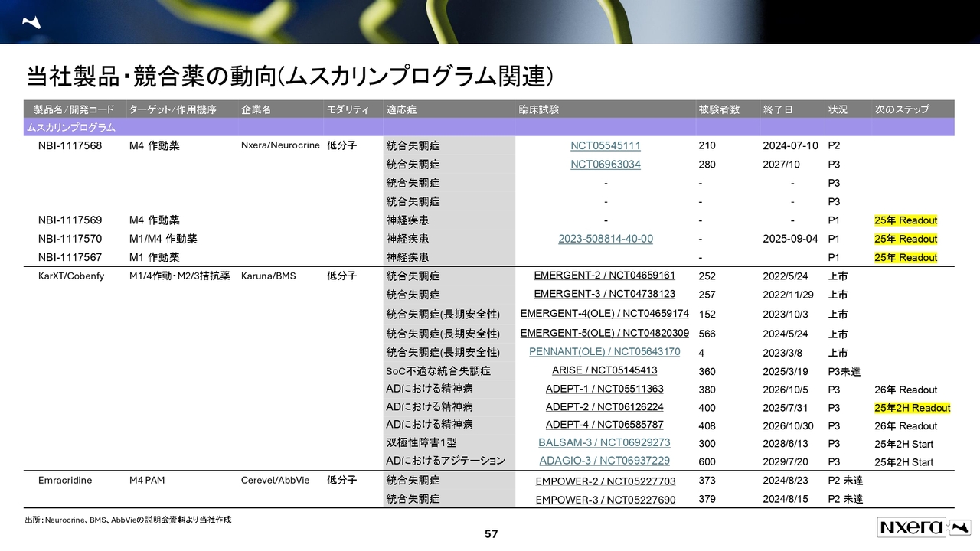Open ARISE / NCT05145413 link
980x551 pixels.
604,370
